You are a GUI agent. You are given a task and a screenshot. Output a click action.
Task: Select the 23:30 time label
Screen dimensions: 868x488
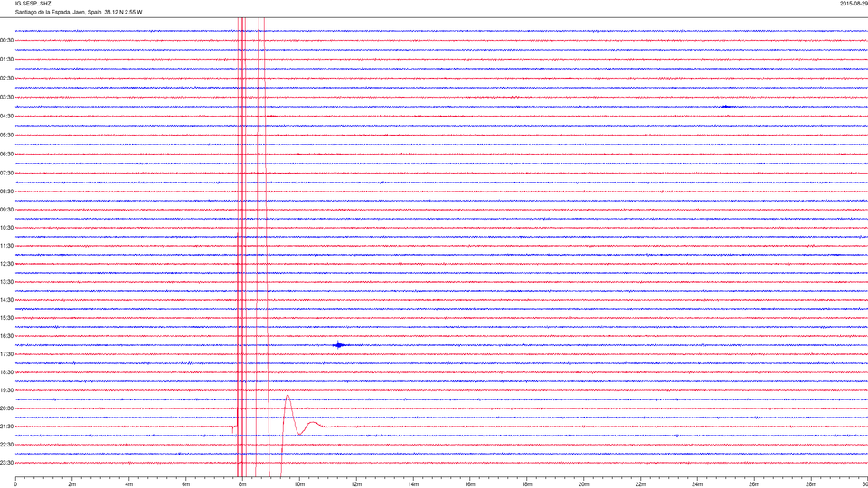pos(6,463)
